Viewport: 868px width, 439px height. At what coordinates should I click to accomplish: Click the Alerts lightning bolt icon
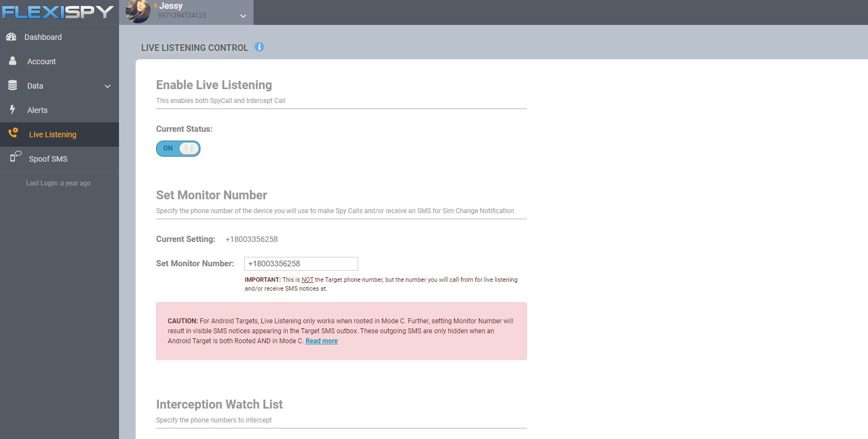13,110
